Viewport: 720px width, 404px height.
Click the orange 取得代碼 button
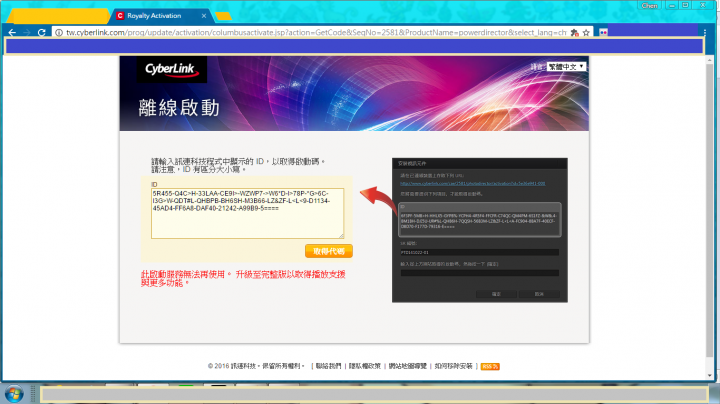[x=329, y=251]
